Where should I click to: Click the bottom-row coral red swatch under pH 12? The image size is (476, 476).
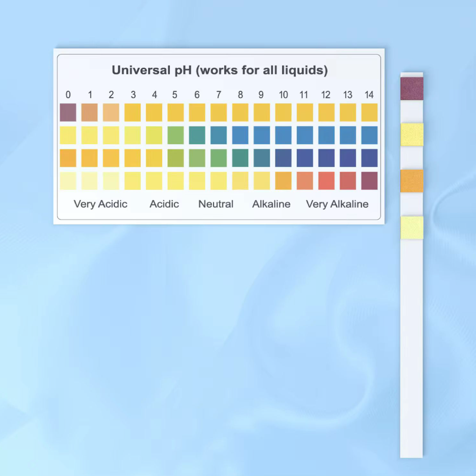[326, 181]
